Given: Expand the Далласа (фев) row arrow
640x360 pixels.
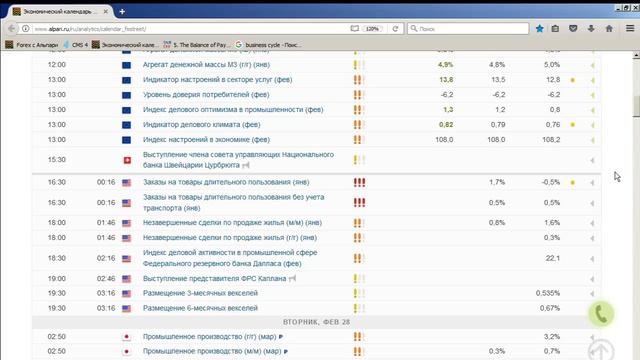Looking at the screenshot, I should (592, 259).
